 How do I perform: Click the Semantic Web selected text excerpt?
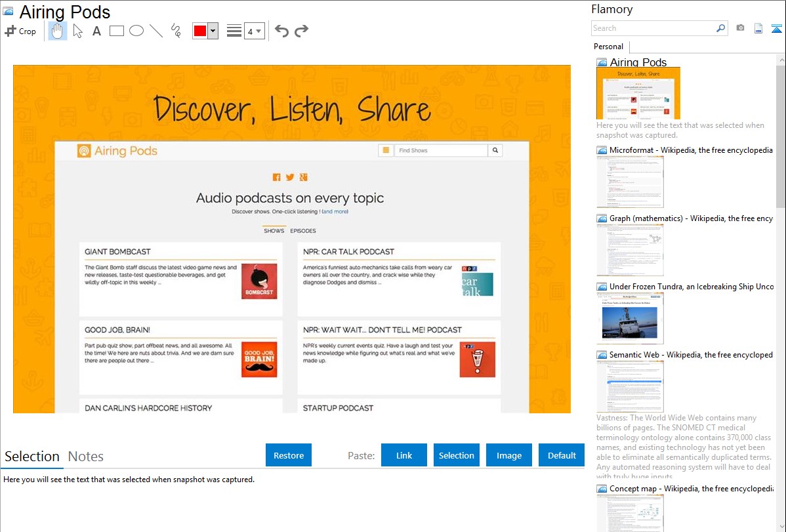pyautogui.click(x=684, y=447)
